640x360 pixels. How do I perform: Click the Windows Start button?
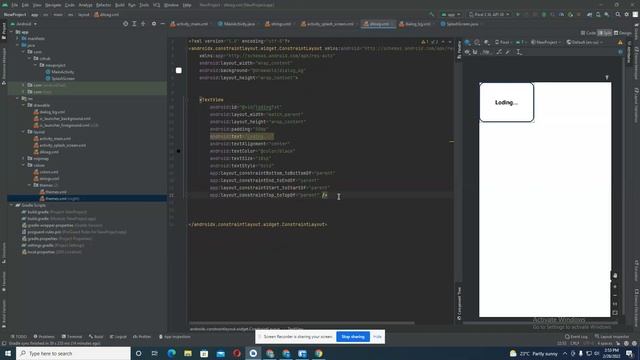coord(8,353)
